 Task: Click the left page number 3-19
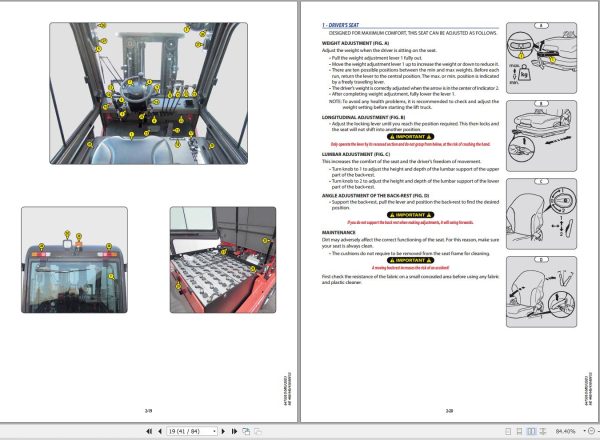tap(148, 411)
